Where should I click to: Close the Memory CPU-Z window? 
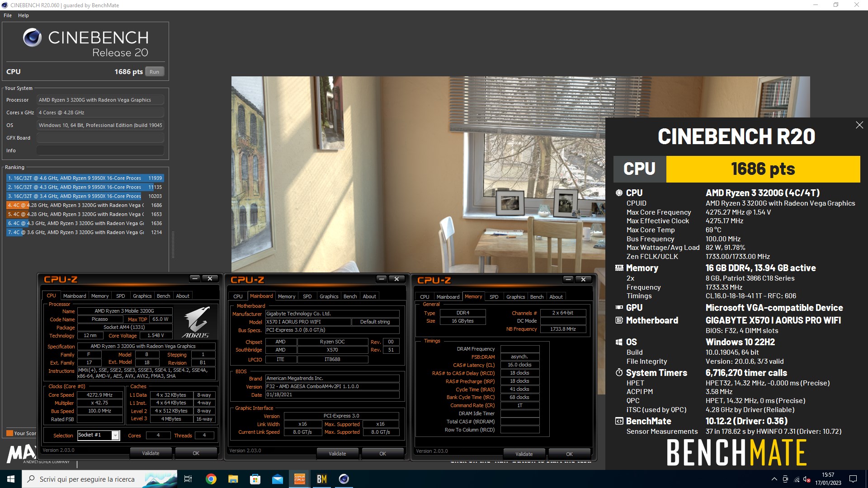(583, 279)
